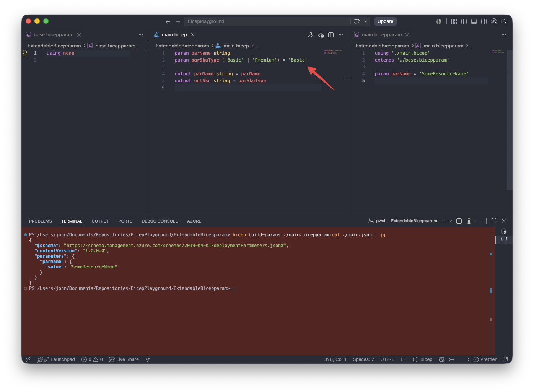534x392 pixels.
Task: Expand the chat dropdown arrow beside Copilot icon
Action: [x=366, y=21]
